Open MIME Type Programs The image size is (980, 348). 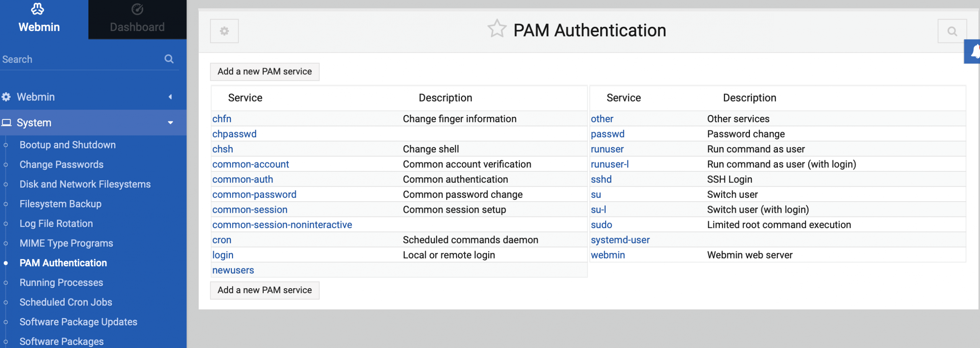click(66, 243)
